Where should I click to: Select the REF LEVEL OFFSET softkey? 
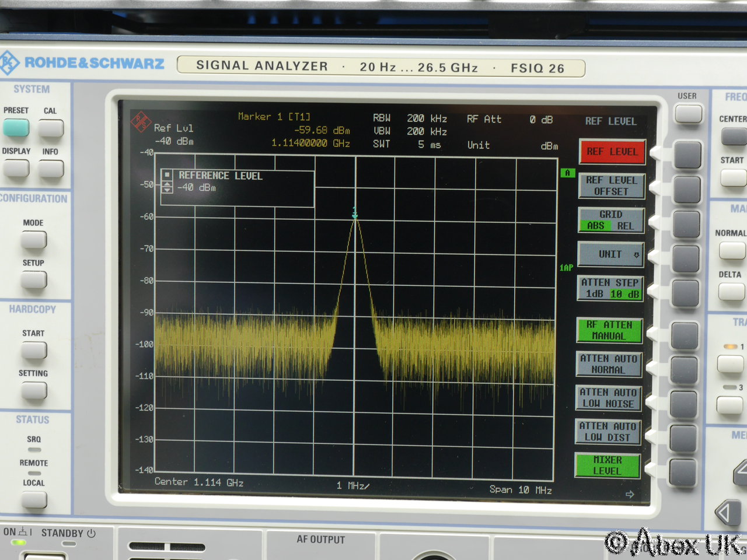pos(610,186)
